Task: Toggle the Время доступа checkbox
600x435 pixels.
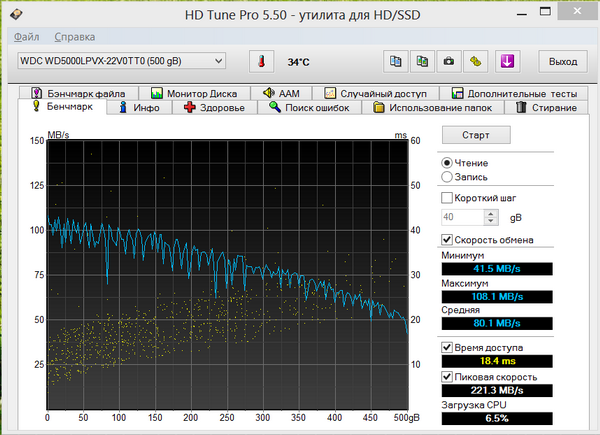Action: click(447, 346)
